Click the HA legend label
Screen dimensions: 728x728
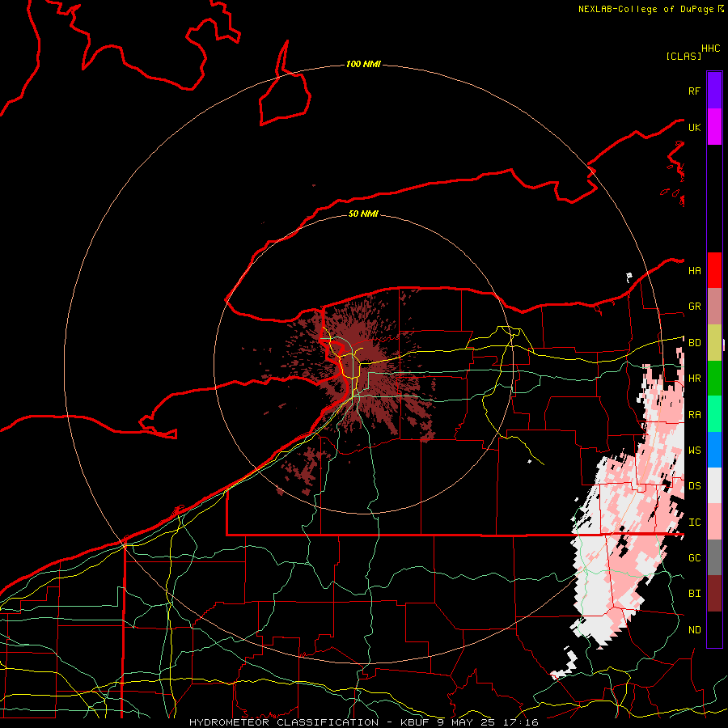click(x=694, y=270)
